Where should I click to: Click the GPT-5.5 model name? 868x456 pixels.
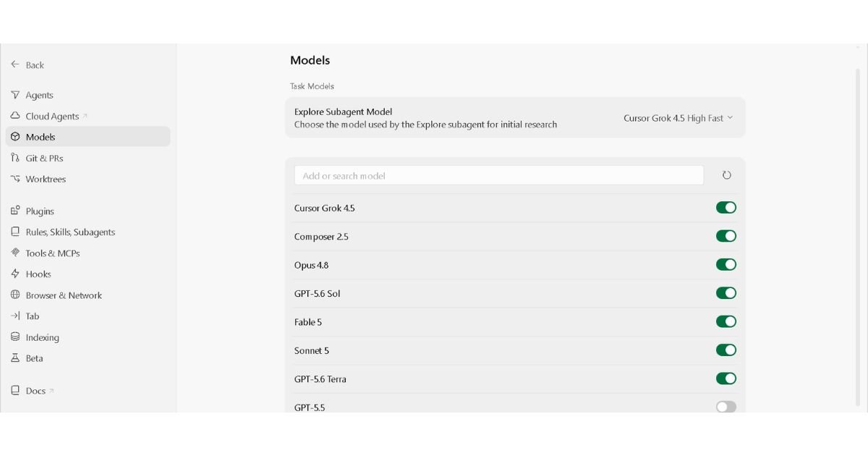(310, 408)
